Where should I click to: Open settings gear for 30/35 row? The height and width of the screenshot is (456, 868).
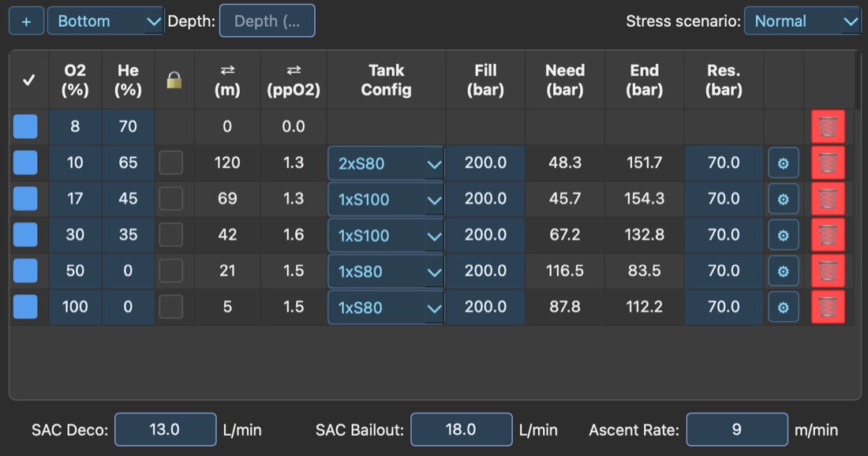[784, 235]
